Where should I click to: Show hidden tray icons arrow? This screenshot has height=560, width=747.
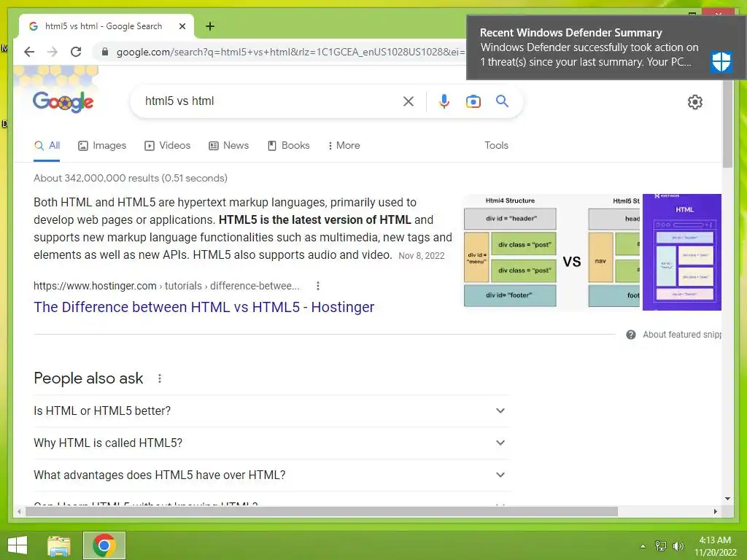pyautogui.click(x=643, y=546)
